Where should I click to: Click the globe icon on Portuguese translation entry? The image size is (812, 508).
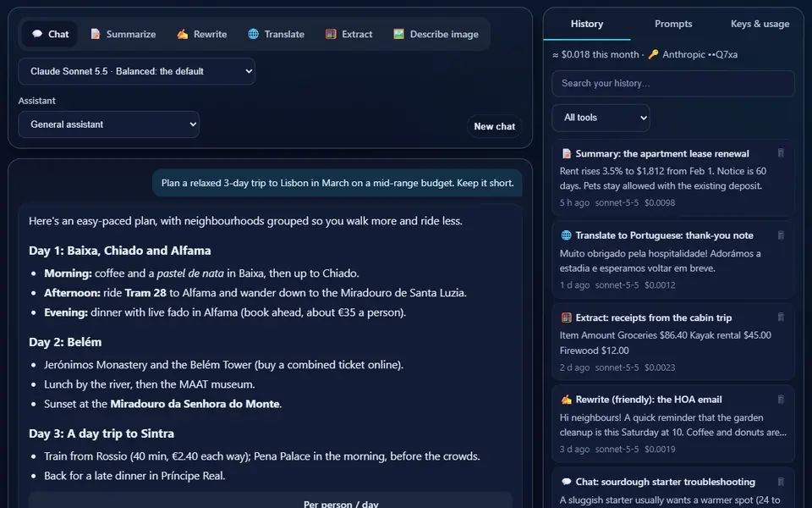point(567,235)
